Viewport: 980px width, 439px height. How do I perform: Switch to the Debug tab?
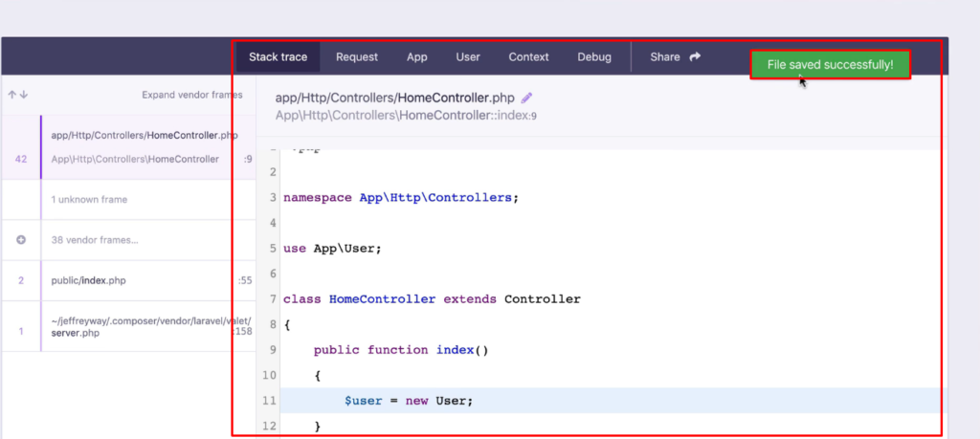594,56
